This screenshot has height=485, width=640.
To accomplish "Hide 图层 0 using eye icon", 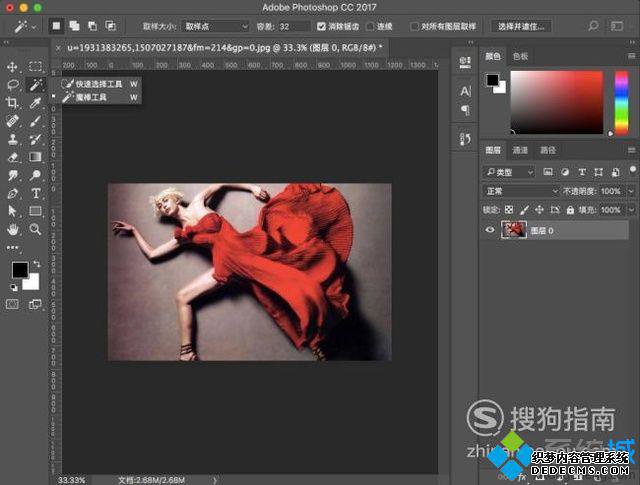I will (x=490, y=230).
